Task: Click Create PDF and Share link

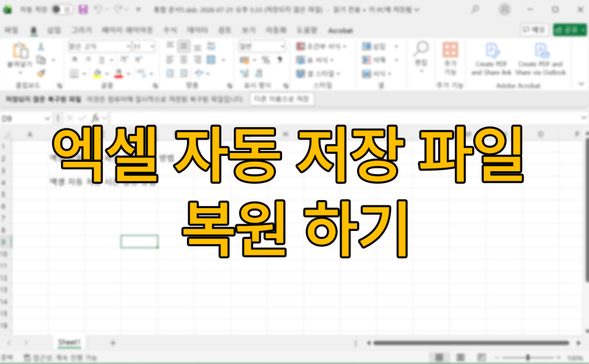Action: [491, 59]
